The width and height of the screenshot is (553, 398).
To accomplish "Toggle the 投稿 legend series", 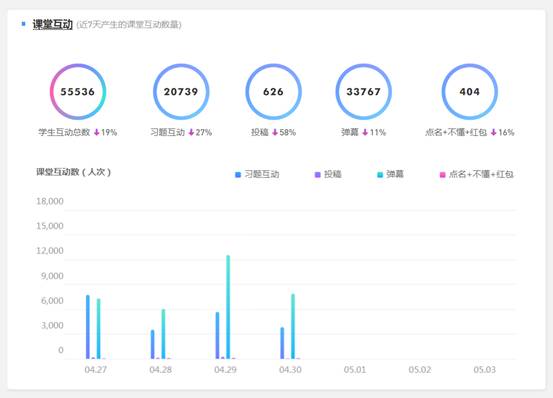I will (x=328, y=174).
